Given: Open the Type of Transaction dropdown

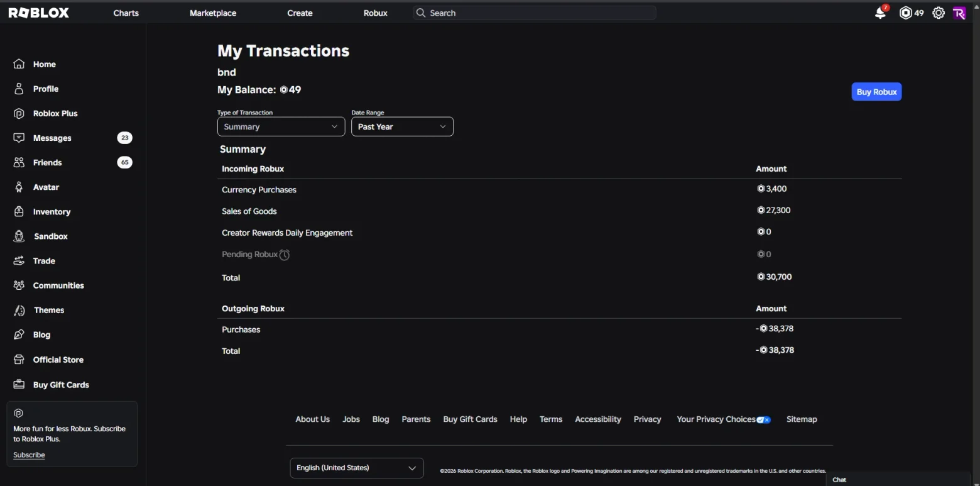Looking at the screenshot, I should point(281,126).
